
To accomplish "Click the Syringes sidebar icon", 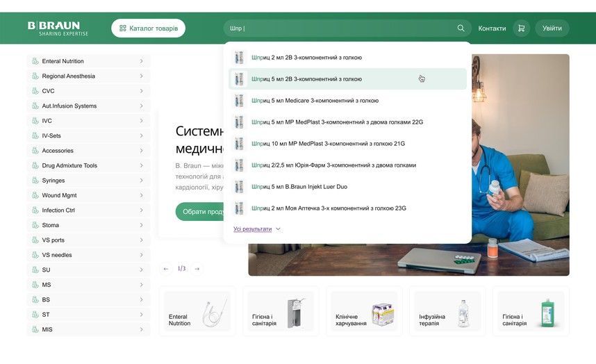I will point(35,181).
